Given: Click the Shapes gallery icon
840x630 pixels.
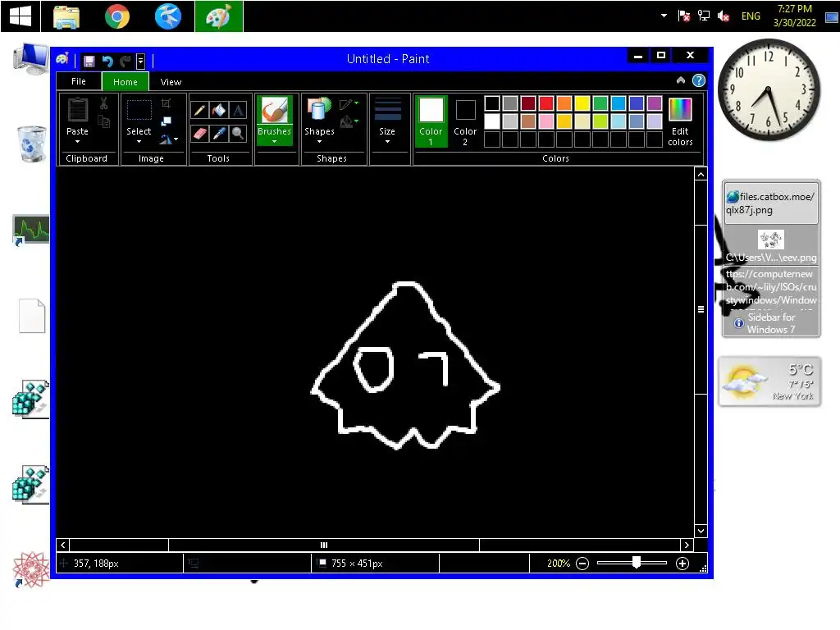Looking at the screenshot, I should [320, 109].
